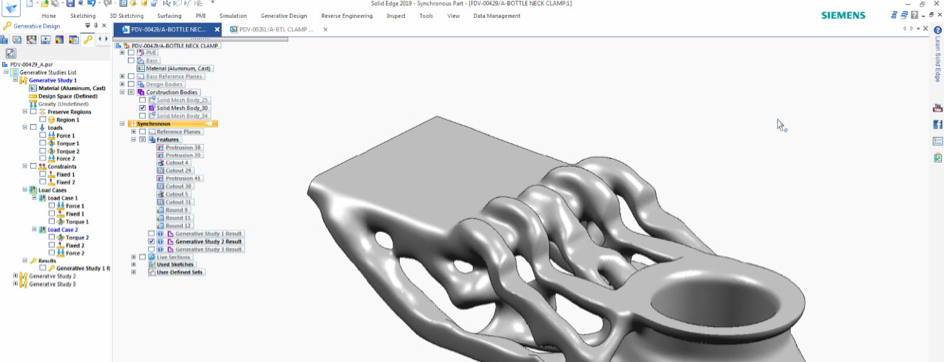Viewport: 944px width, 362px height.
Task: Click the Open folder icon in quick access toolbar
Action: click(x=45, y=4)
